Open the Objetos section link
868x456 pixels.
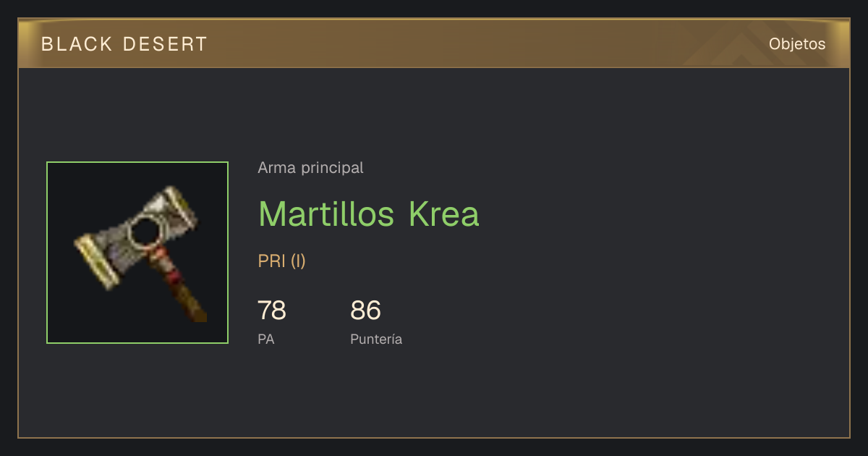(x=797, y=43)
